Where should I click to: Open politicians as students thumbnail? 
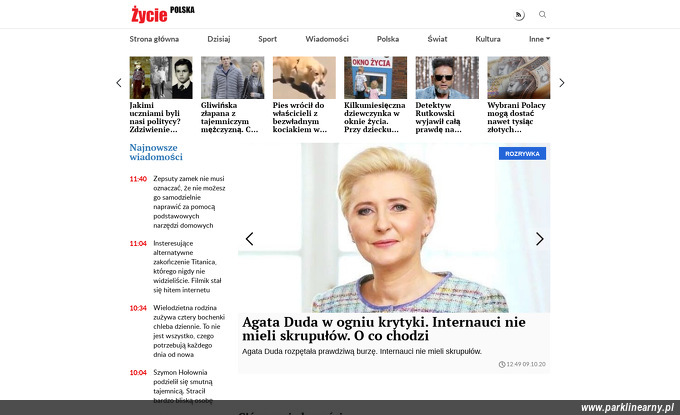161,78
